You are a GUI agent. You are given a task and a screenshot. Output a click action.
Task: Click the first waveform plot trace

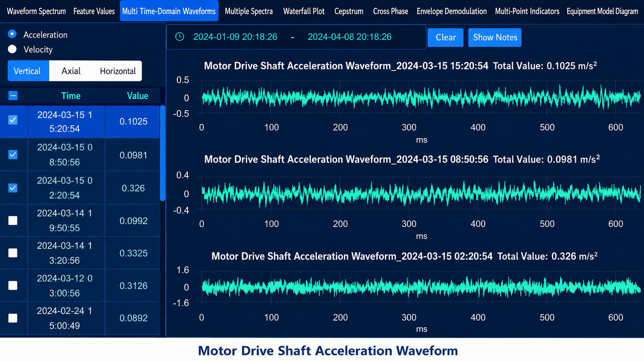(x=421, y=97)
